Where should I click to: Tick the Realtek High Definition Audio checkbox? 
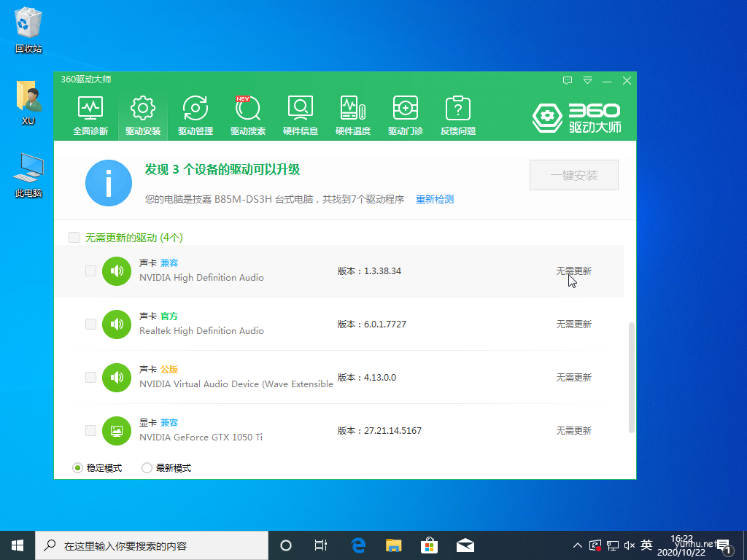[x=90, y=324]
